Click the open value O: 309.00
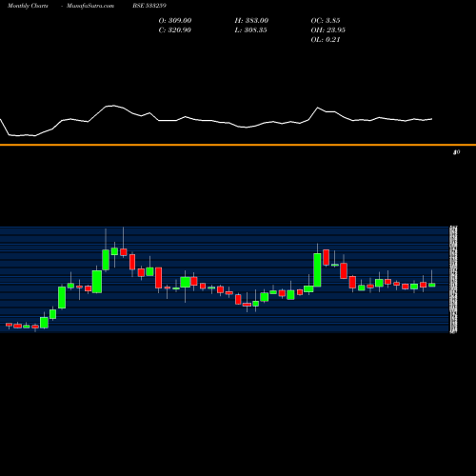This screenshot has width=476, height=476. pos(175,21)
